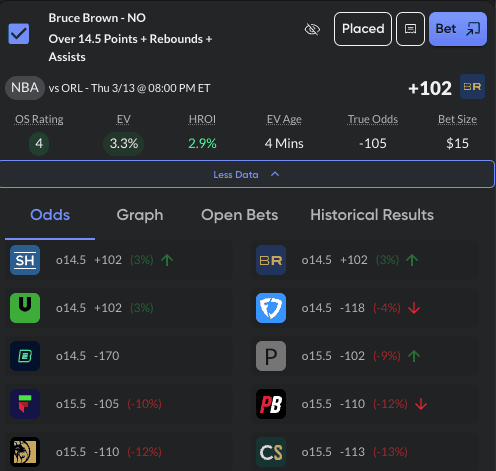Open the FanDuel shield icon
Screen dimensions: 496x471
tap(271, 308)
